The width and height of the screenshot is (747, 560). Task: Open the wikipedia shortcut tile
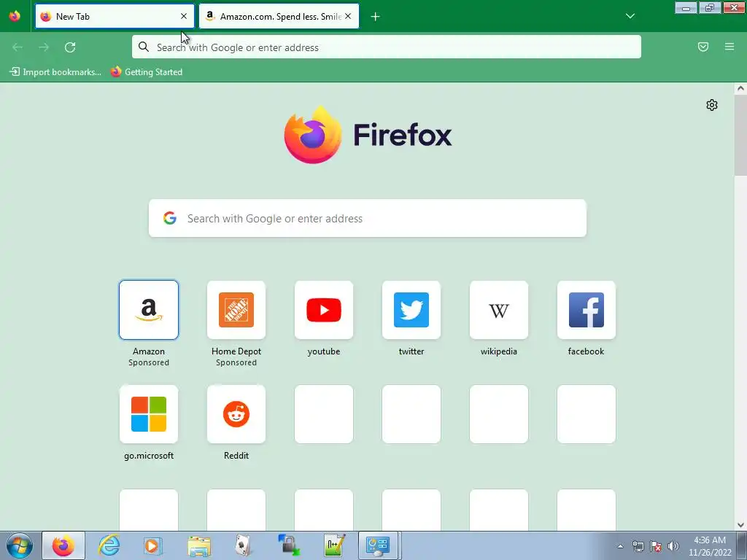(499, 310)
